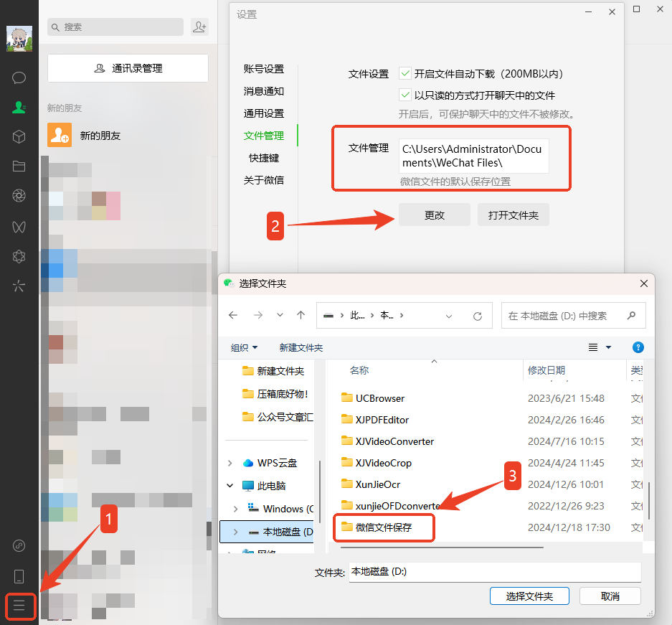Viewport: 672px width, 625px height.
Task: Open the Favorites cube icon in sidebar
Action: tap(19, 137)
